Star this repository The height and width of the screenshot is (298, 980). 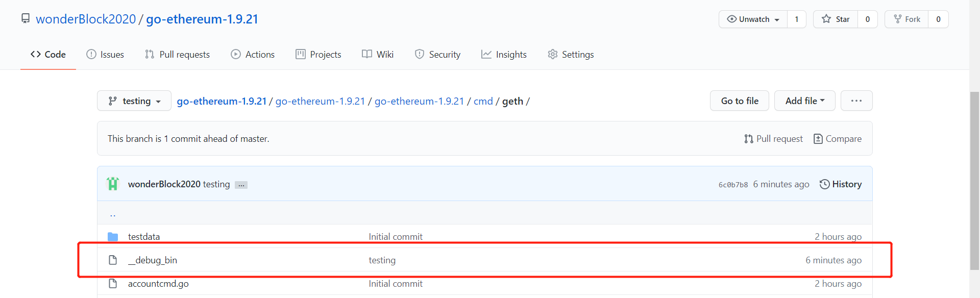pyautogui.click(x=836, y=19)
